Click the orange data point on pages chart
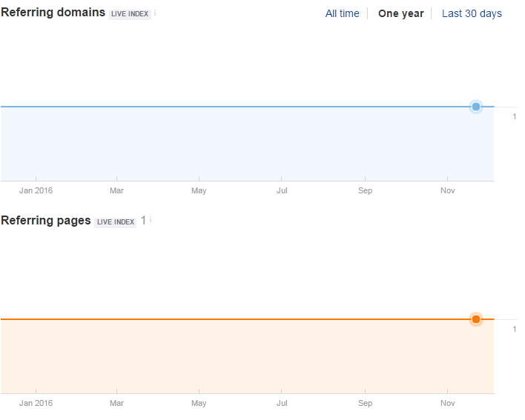This screenshot has width=525, height=420. 476,319
